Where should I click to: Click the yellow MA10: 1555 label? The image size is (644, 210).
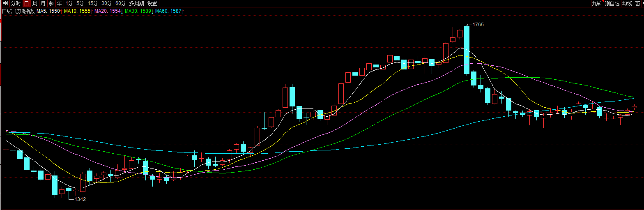(x=78, y=11)
